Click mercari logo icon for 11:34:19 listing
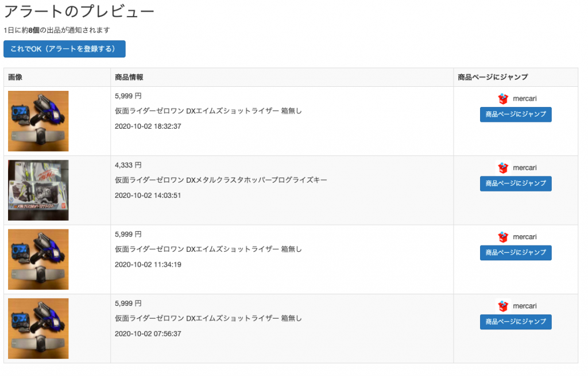The width and height of the screenshot is (588, 376). tap(503, 237)
